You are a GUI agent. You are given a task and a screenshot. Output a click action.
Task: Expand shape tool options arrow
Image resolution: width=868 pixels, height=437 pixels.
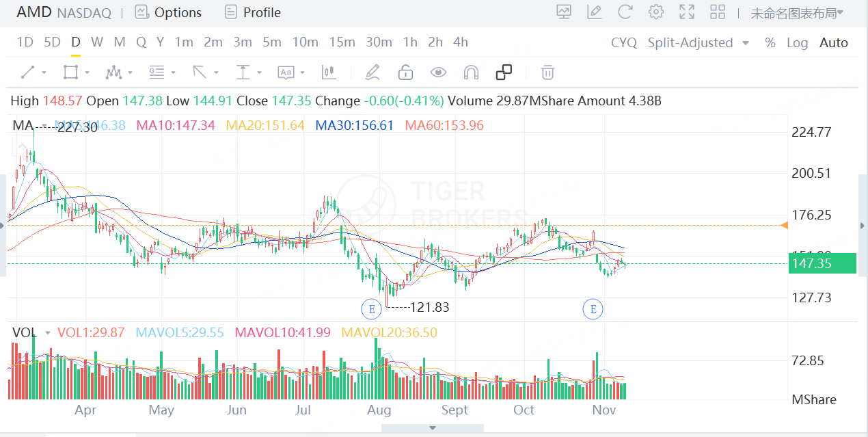87,72
